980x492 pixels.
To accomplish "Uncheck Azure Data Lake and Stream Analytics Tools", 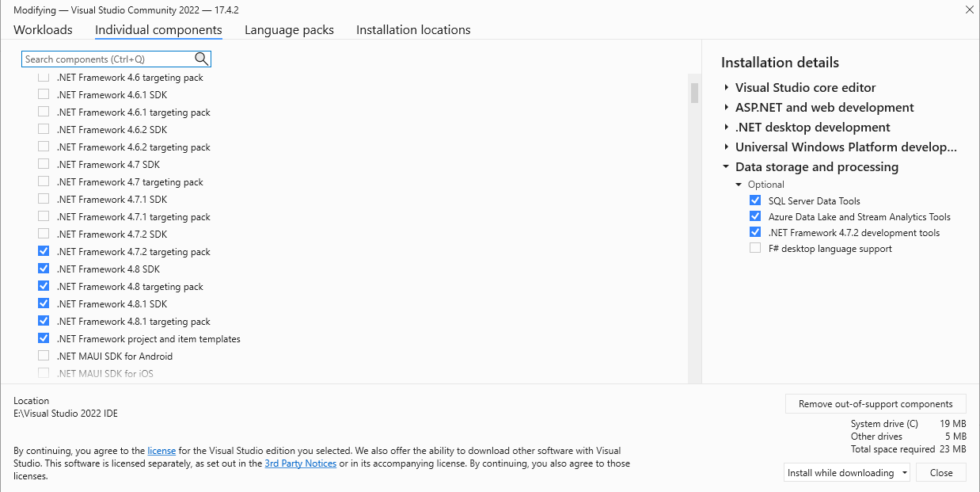I will [x=755, y=216].
